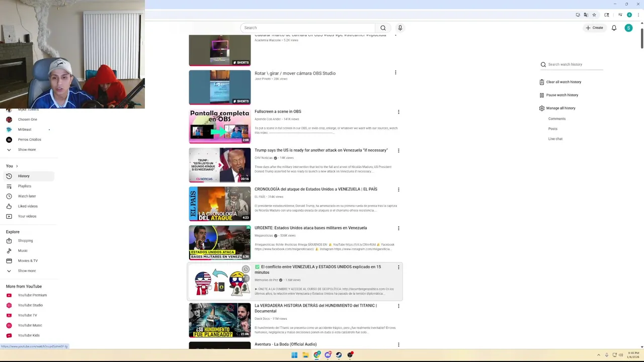Screen dimensions: 644x362
Task: Open Posts history link
Action: point(553,129)
